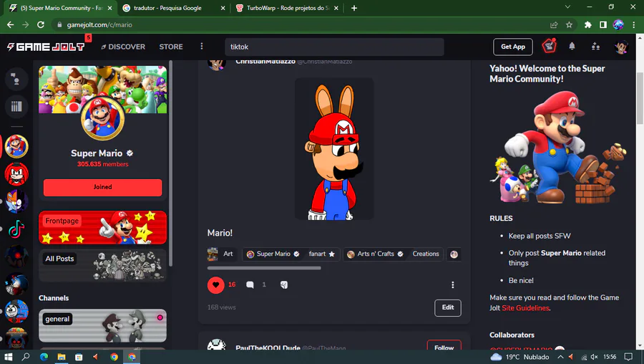Open the Windows notification center
This screenshot has width=644, height=364.
(x=628, y=357)
